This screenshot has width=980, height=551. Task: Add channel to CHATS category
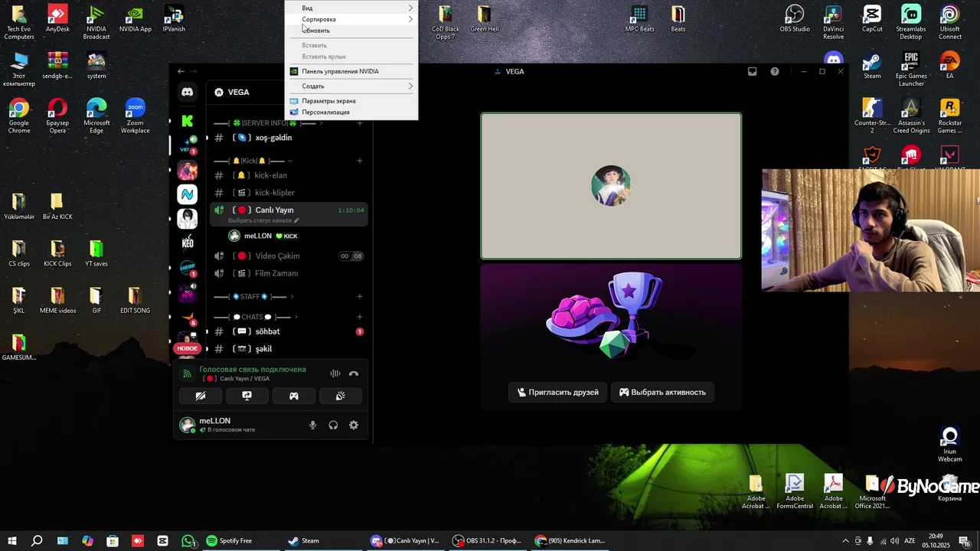(x=360, y=317)
